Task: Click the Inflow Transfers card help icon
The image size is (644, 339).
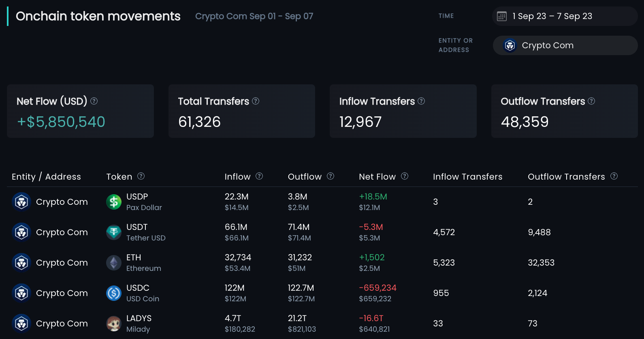Action: [421, 101]
